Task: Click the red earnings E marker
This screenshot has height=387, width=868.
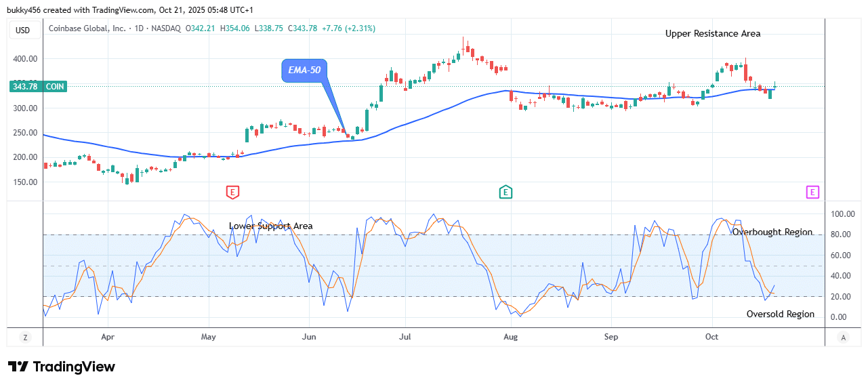Action: pyautogui.click(x=232, y=192)
